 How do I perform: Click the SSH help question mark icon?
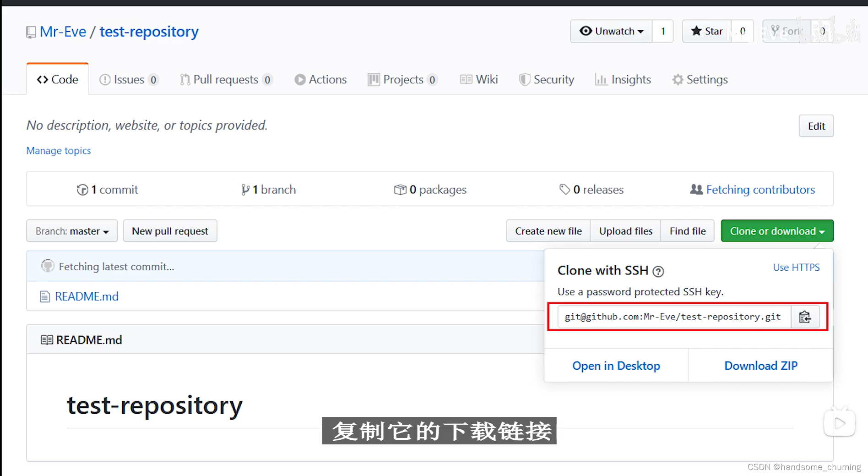point(658,271)
